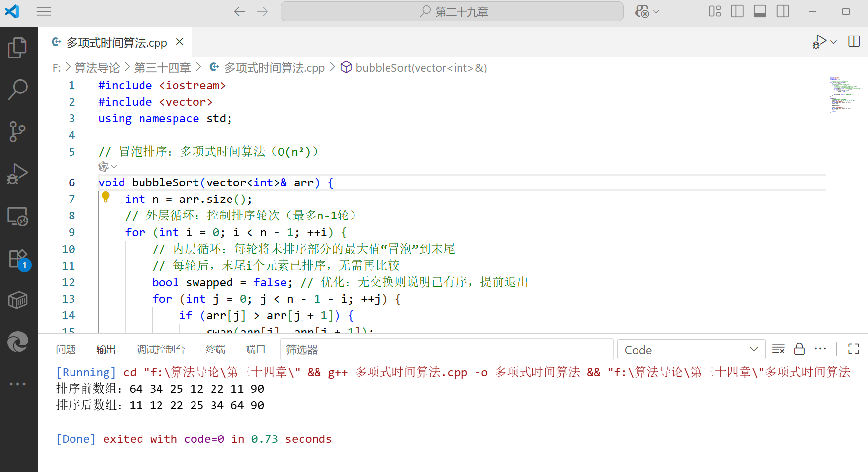Click the code minimap overview
The width and height of the screenshot is (868, 472).
pos(845,94)
